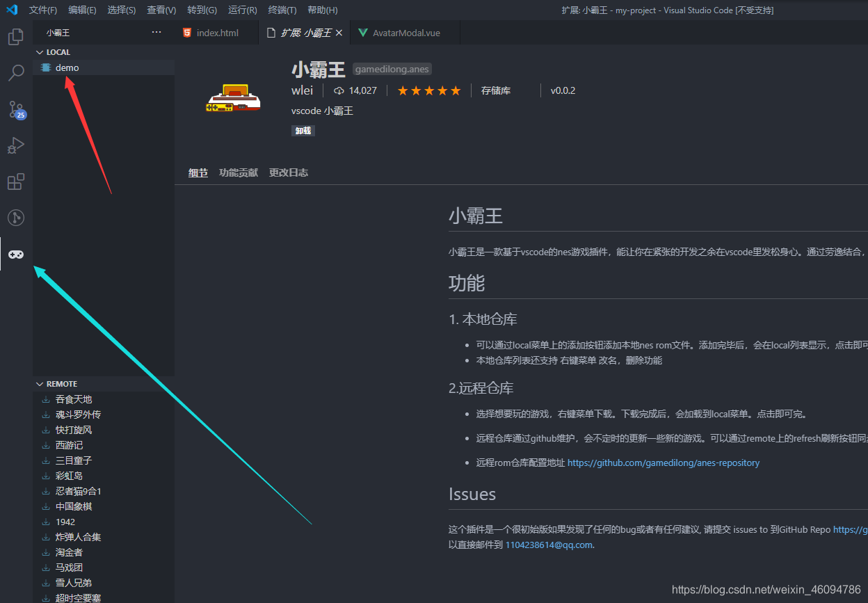The height and width of the screenshot is (603, 868).
Task: Open the Search view in activity bar
Action: pos(16,73)
